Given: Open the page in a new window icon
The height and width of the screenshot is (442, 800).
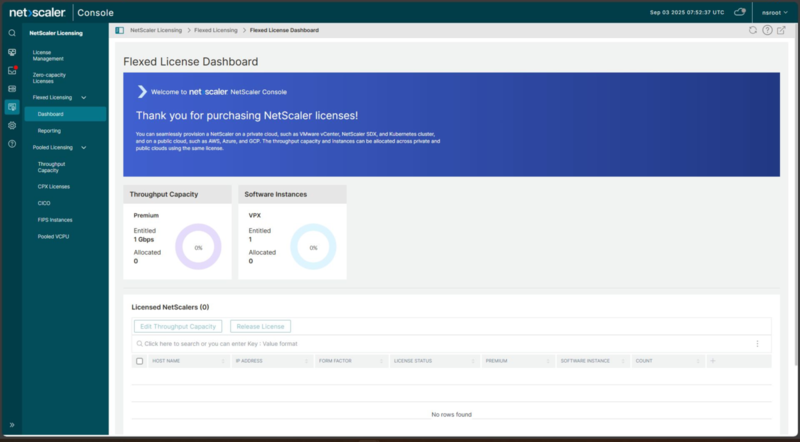Looking at the screenshot, I should point(781,30).
